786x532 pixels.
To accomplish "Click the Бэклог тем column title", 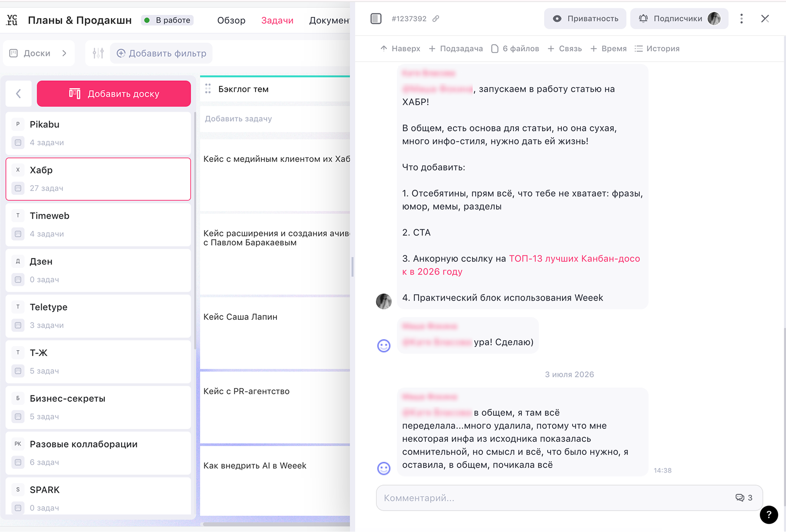I will pos(243,89).
